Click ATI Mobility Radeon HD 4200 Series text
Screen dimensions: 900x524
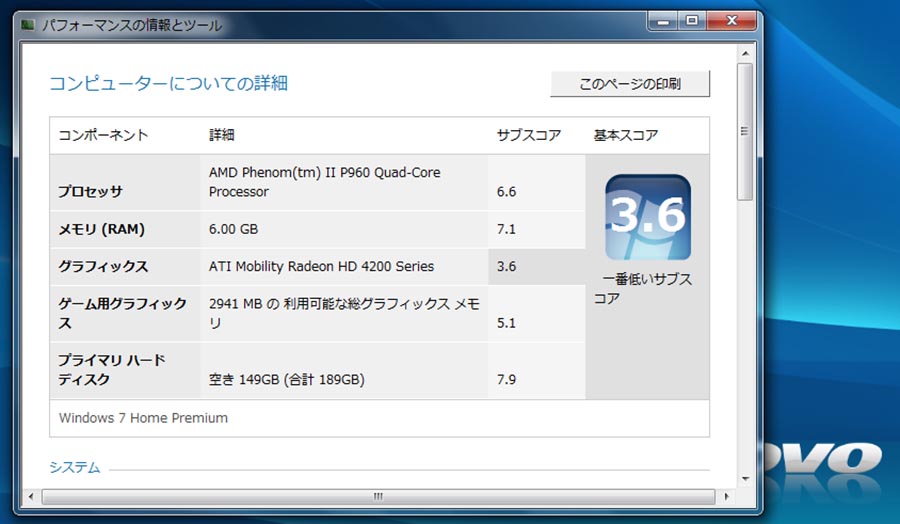pos(321,266)
